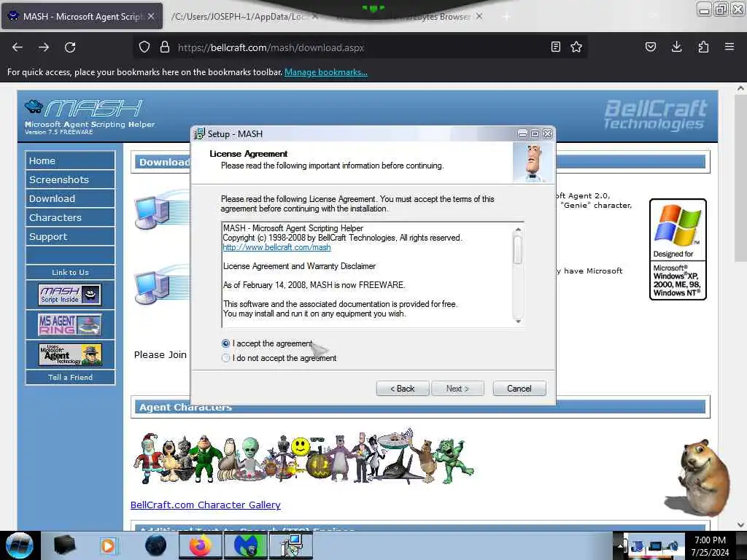Viewport: 747px width, 560px height.
Task: Click the BellCraft Technologies header logo
Action: (655, 114)
